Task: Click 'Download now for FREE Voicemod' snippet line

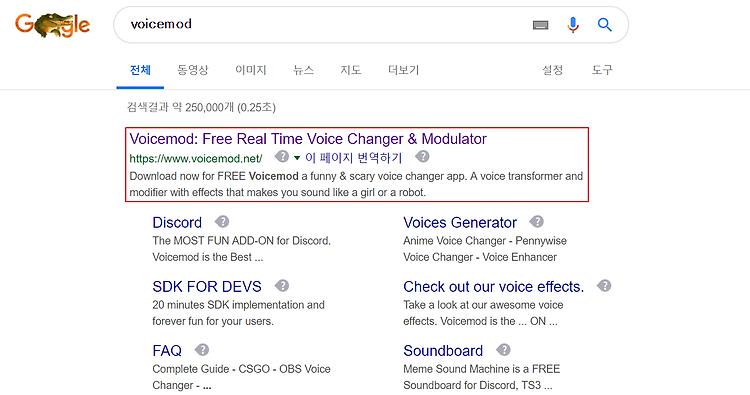Action: pos(356,176)
